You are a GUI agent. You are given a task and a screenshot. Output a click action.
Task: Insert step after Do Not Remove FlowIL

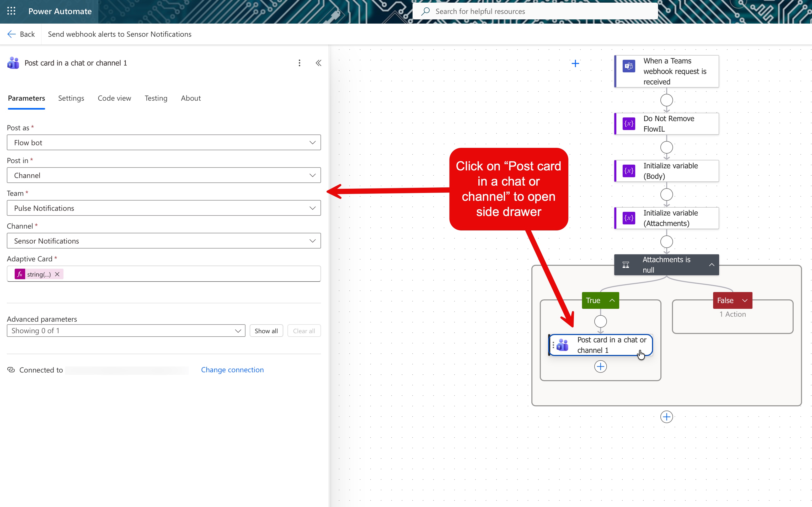point(666,147)
